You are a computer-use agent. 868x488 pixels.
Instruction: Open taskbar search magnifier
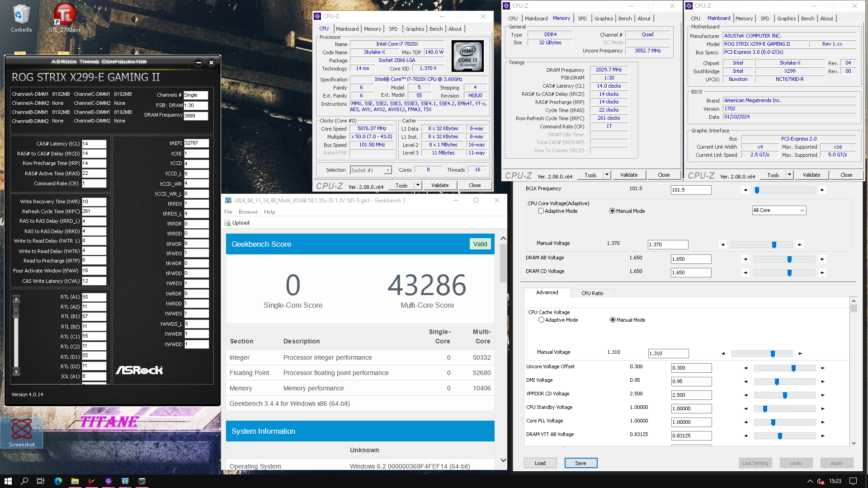[x=24, y=481]
